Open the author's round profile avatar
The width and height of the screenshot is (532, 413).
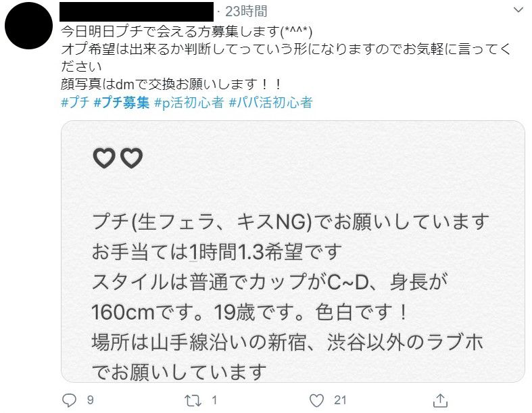(x=28, y=26)
